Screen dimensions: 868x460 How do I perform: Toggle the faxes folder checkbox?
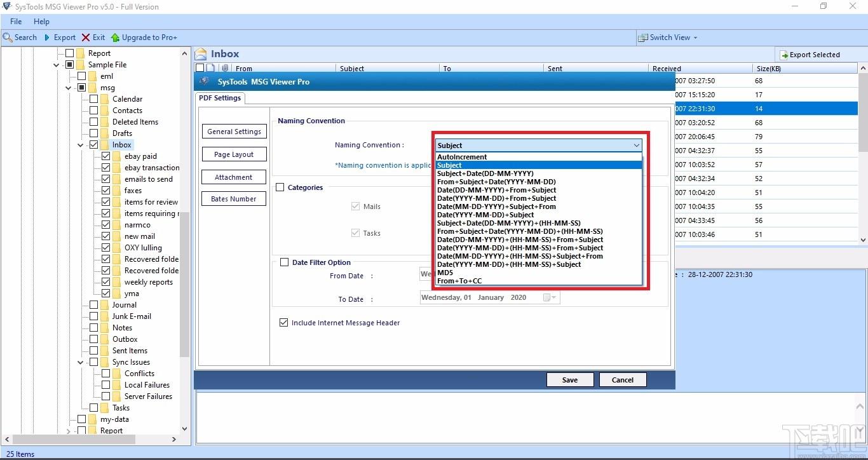pyautogui.click(x=105, y=191)
